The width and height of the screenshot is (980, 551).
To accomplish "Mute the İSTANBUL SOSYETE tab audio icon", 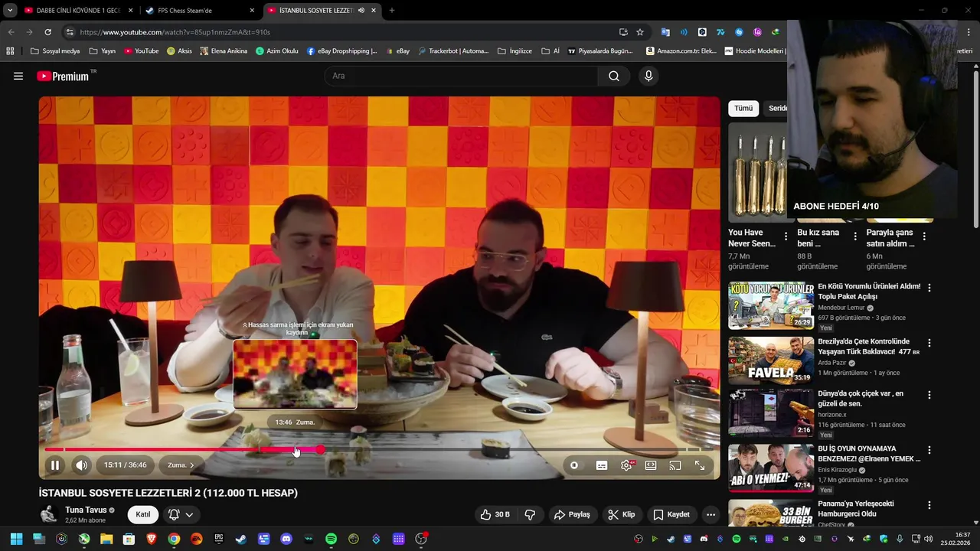I will click(361, 11).
